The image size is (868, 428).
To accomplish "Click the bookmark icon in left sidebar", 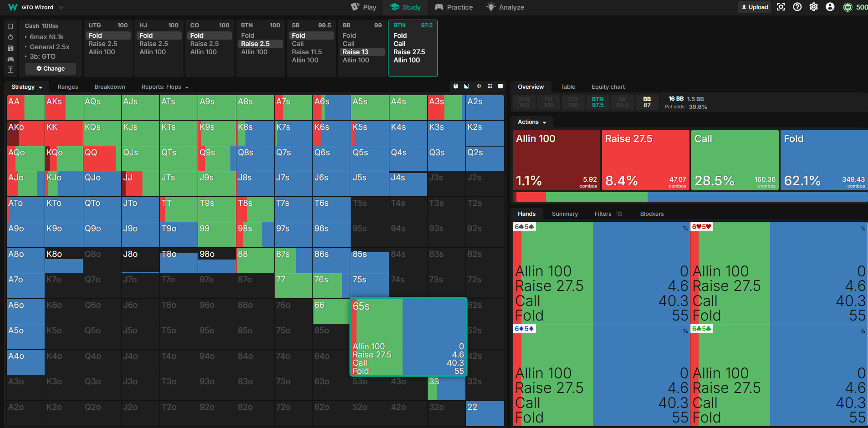I will pos(10,26).
